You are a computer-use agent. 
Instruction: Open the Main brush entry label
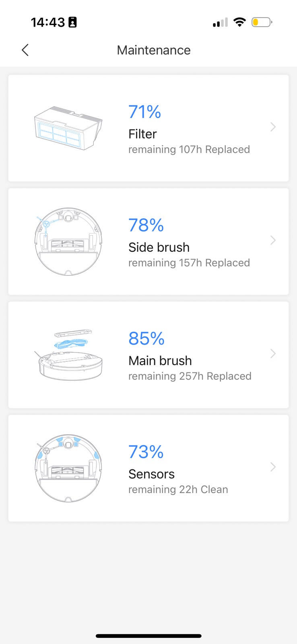(160, 361)
